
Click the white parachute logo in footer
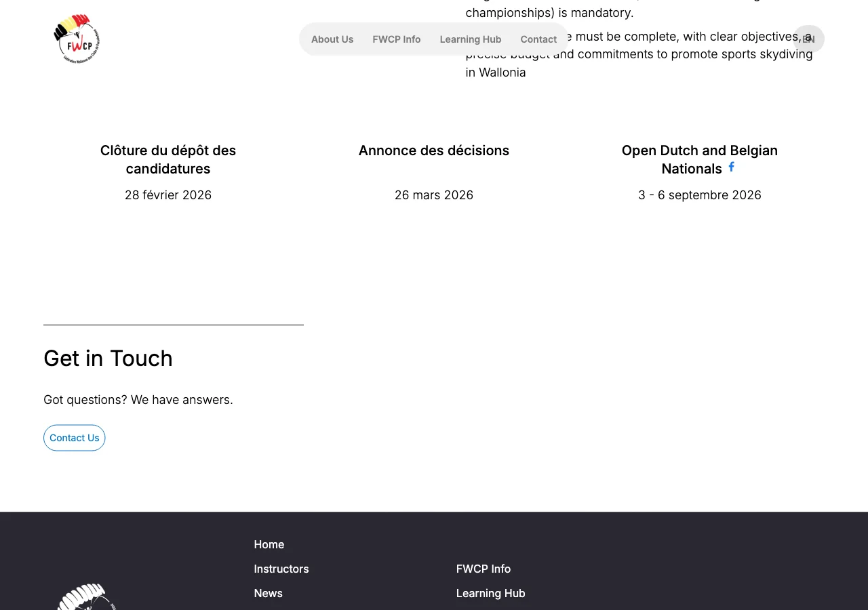[x=85, y=596]
